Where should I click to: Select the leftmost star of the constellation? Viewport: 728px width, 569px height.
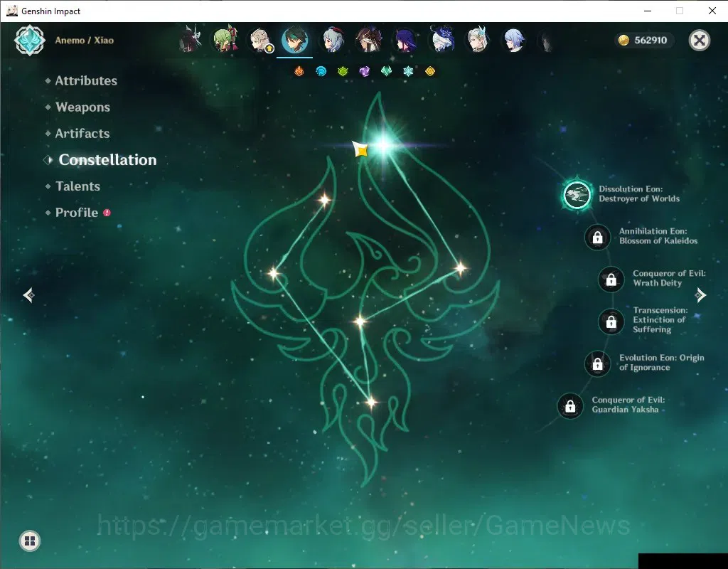pos(274,273)
